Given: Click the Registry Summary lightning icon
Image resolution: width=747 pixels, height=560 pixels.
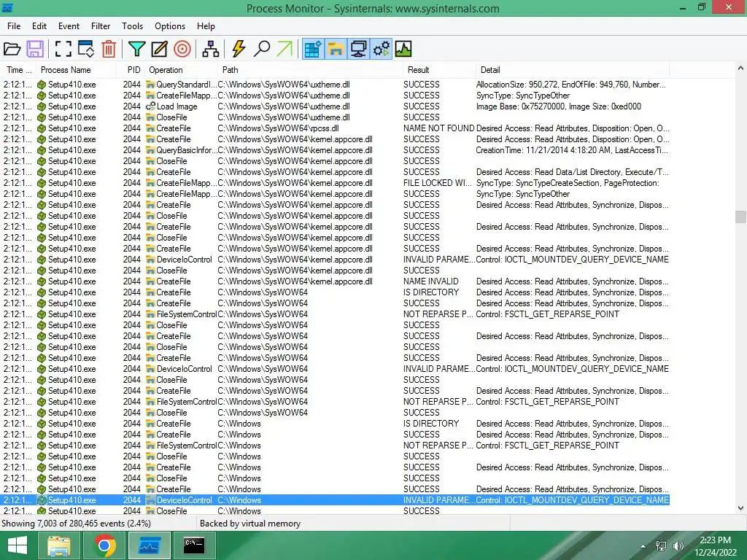Looking at the screenshot, I should 239,49.
